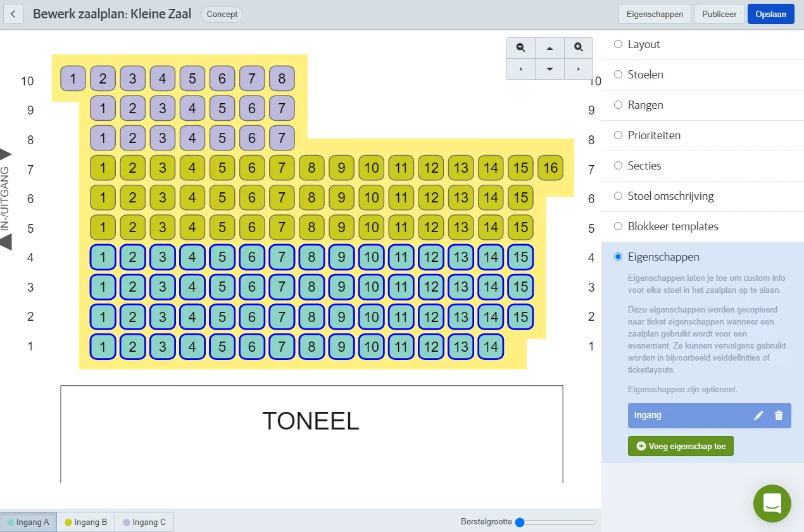Pan the seating plan up
The height and width of the screenshot is (532, 804).
pos(550,47)
